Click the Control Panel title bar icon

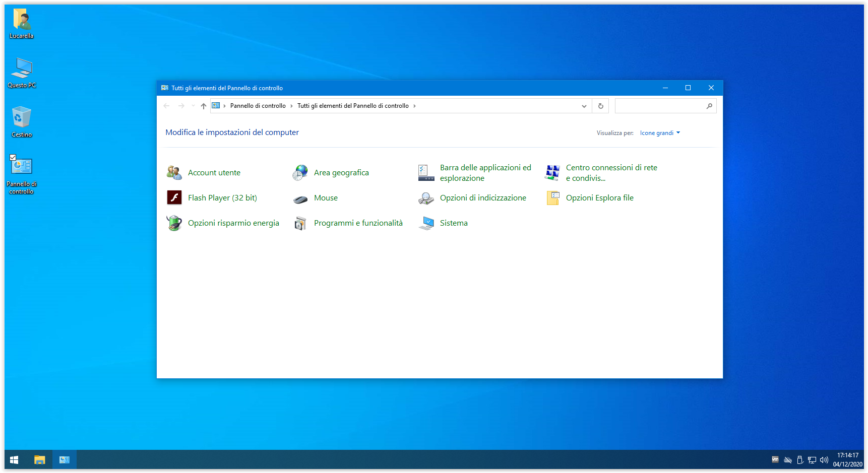[165, 88]
